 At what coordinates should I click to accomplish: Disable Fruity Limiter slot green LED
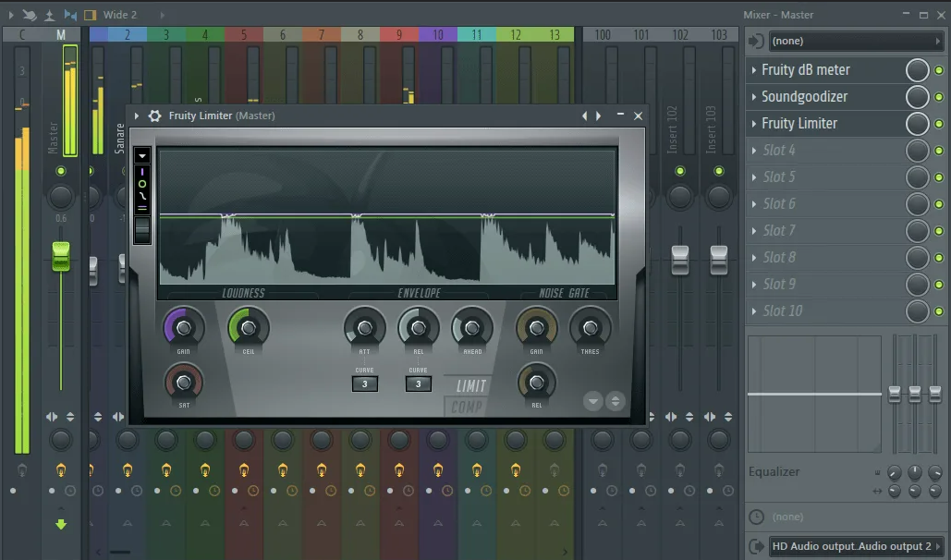[x=939, y=124]
